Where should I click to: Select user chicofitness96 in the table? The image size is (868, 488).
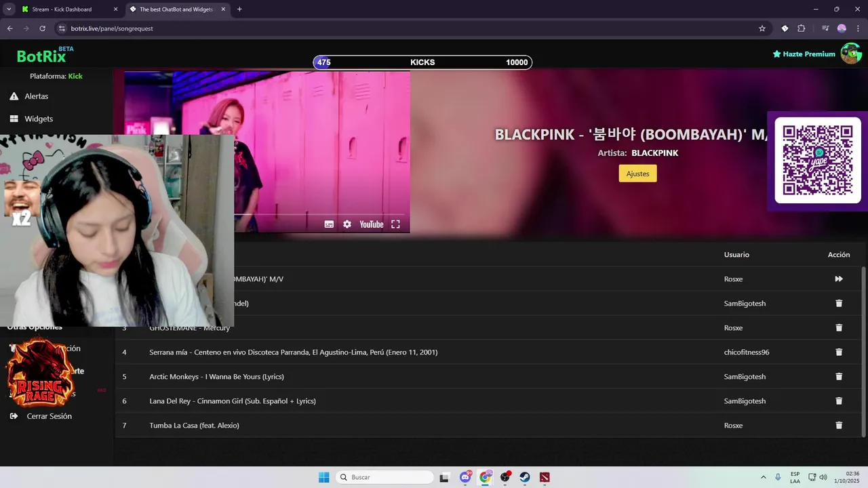(x=747, y=352)
